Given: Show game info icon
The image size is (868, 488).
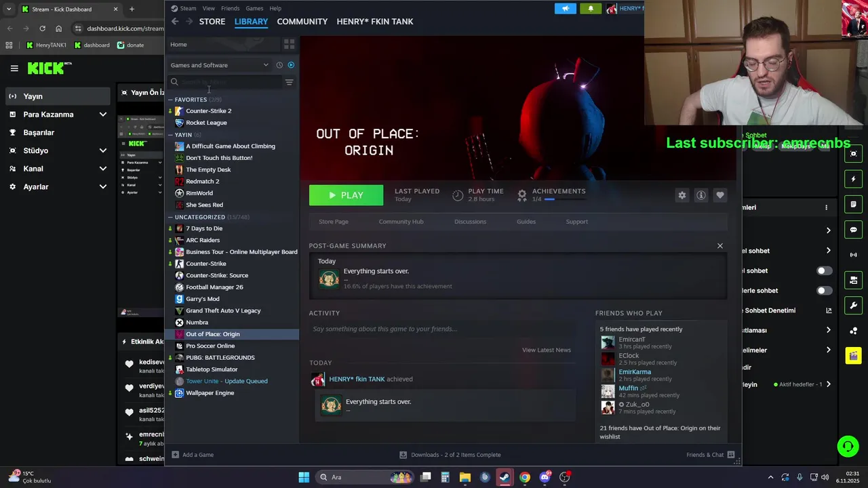Looking at the screenshot, I should tap(701, 195).
